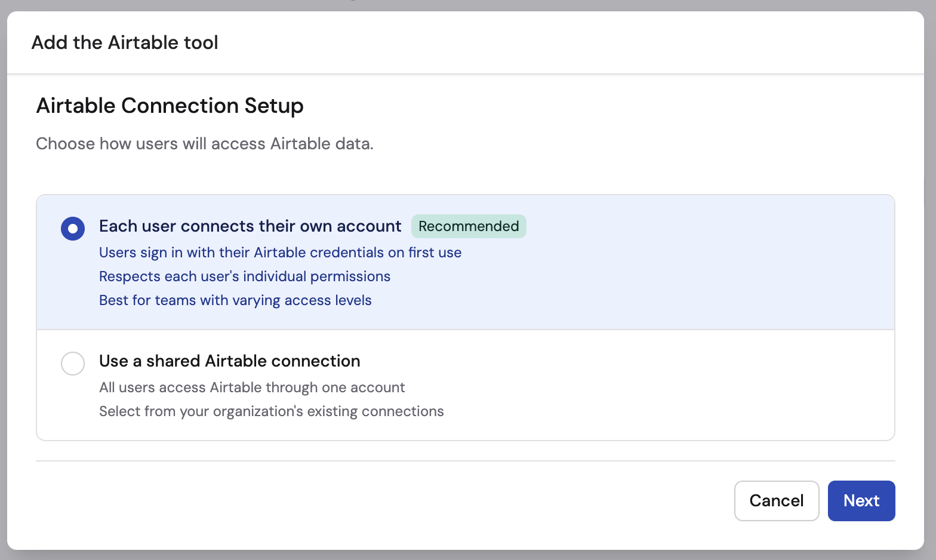
Task: Click the Recommended badge
Action: [469, 226]
